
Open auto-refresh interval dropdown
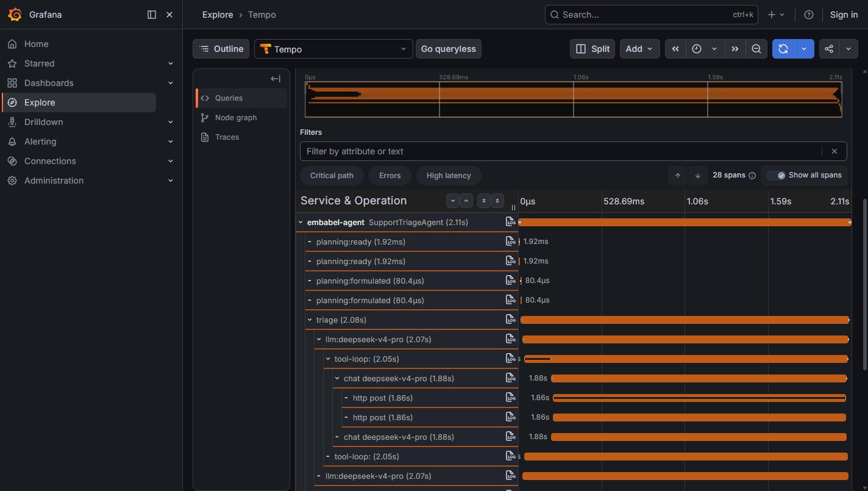tap(804, 49)
